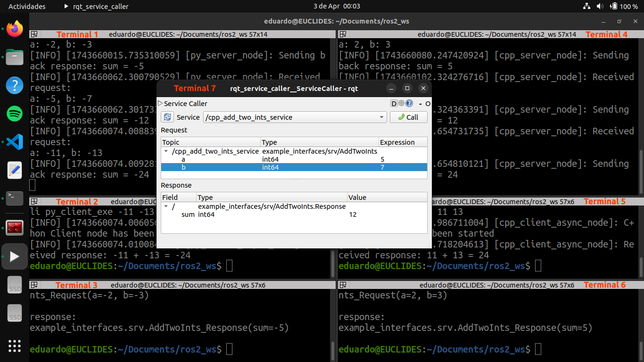Screen dimensions: 644x362
Task: Open the Text Editor from the dock
Action: 15,170
